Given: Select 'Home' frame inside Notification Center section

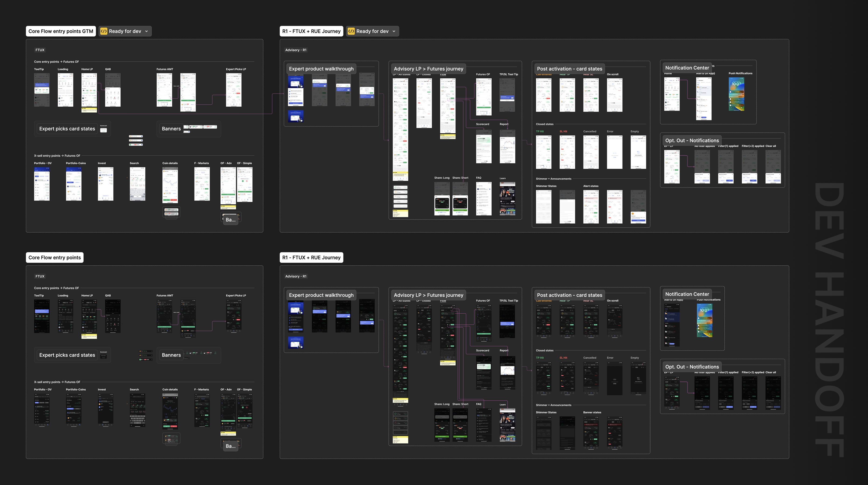Looking at the screenshot, I should (672, 94).
